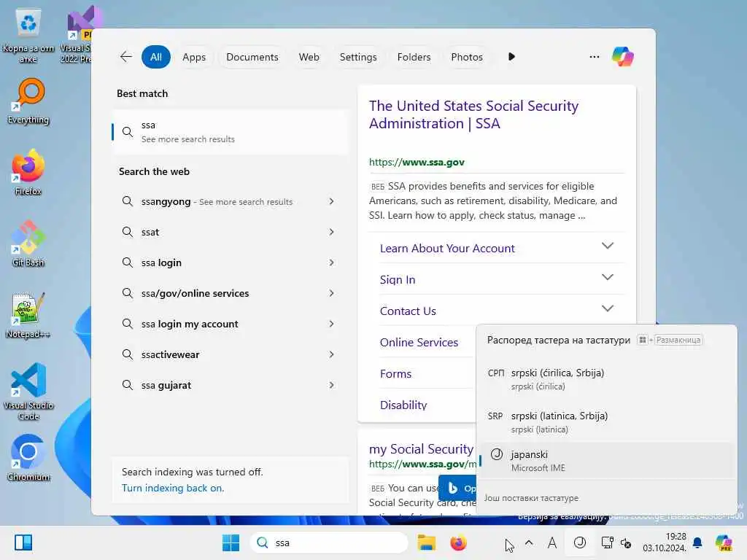Switch to the Photos filter tab
This screenshot has width=747, height=560.
(466, 57)
